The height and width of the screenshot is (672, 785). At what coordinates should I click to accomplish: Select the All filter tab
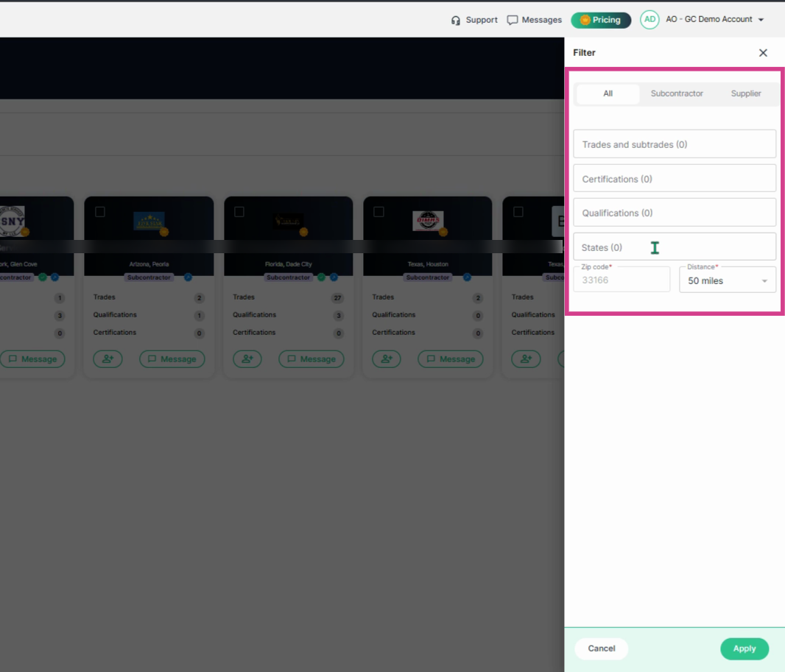pos(608,93)
